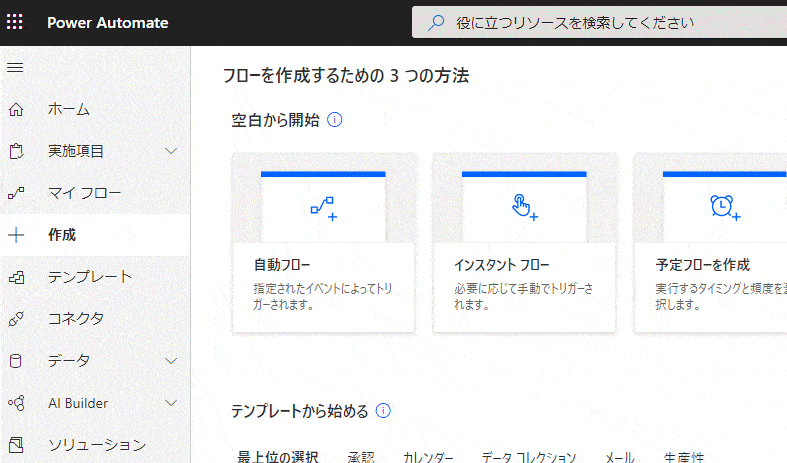Select the 最上位の選択 tab
The height and width of the screenshot is (463, 787).
[278, 457]
